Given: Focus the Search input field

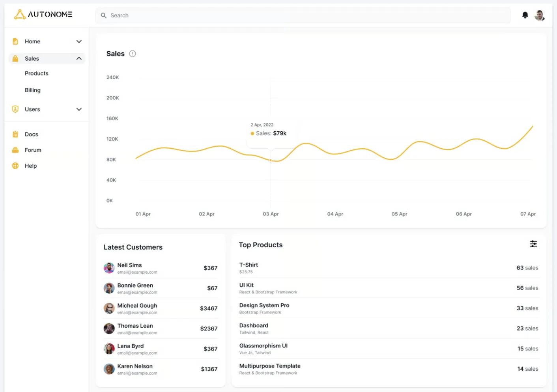Looking at the screenshot, I should coord(303,15).
